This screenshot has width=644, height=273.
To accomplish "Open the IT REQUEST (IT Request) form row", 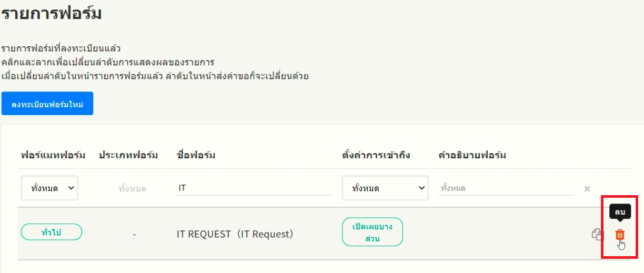I will 235,234.
